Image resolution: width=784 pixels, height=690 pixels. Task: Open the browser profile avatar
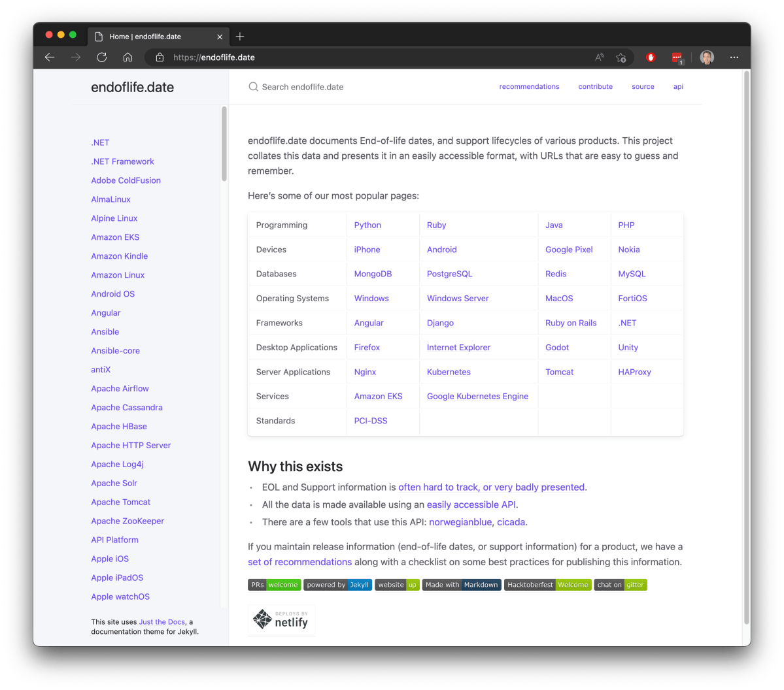pyautogui.click(x=707, y=57)
